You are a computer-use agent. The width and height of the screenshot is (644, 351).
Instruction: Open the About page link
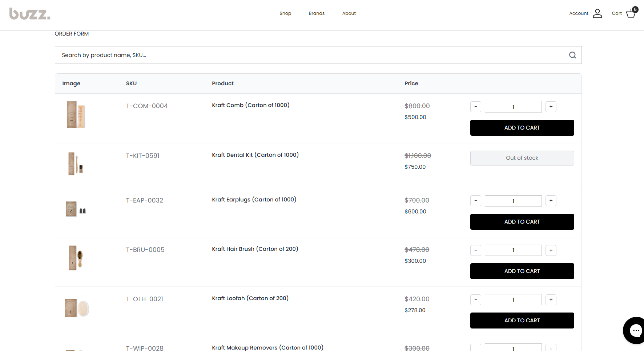point(349,13)
